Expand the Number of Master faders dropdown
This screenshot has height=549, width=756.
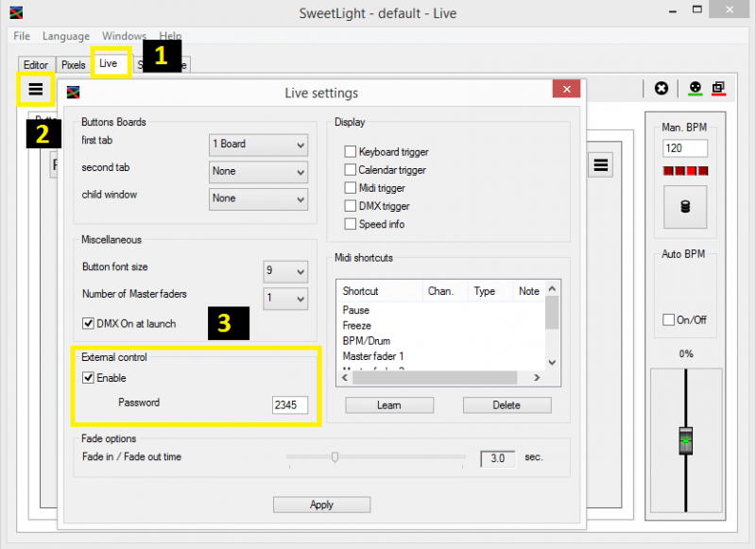(285, 299)
